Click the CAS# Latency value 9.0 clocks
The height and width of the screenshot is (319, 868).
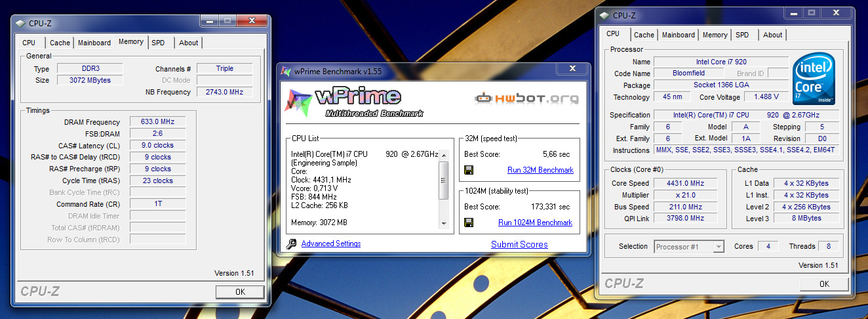coord(157,145)
